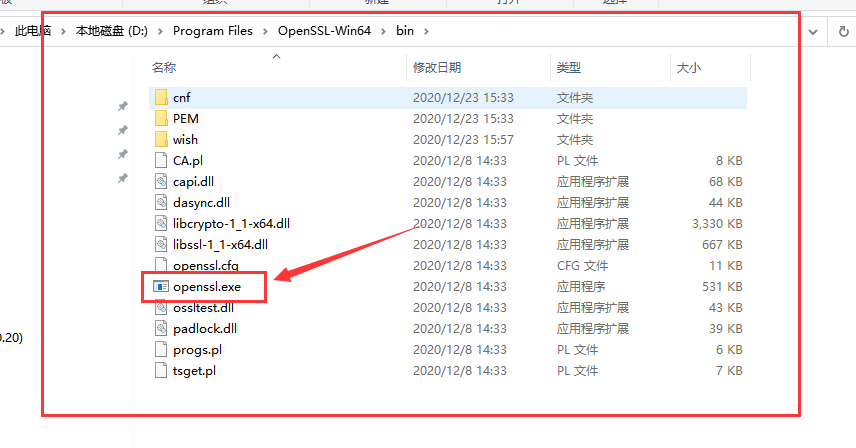
Task: Click the padlock.dll file icon
Action: [161, 328]
